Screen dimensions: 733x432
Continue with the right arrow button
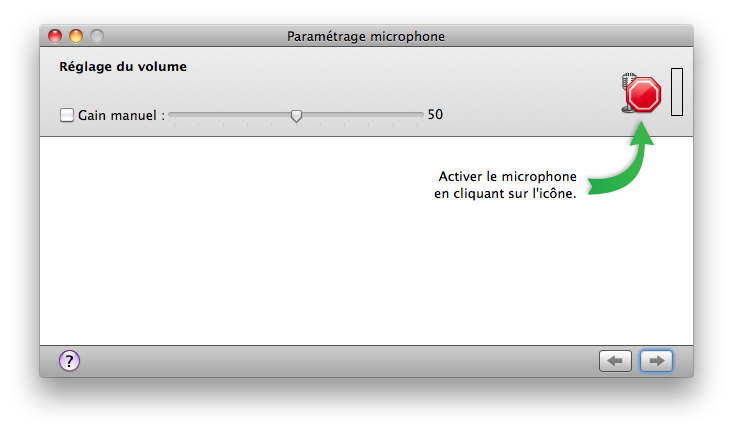656,360
